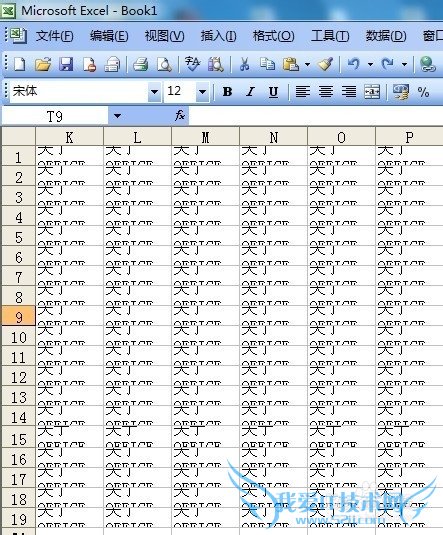Save the workbook with the floppy disk icon
The image size is (443, 535).
(x=66, y=64)
